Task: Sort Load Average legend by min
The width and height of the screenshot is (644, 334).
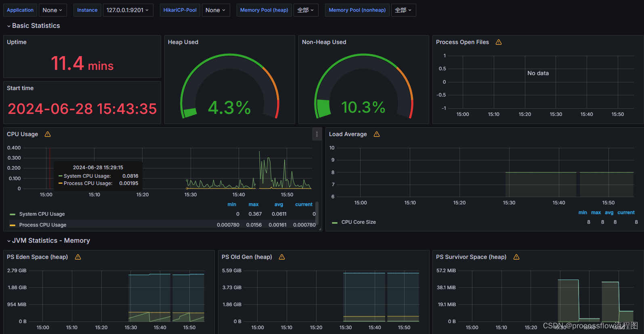Action: click(x=583, y=212)
